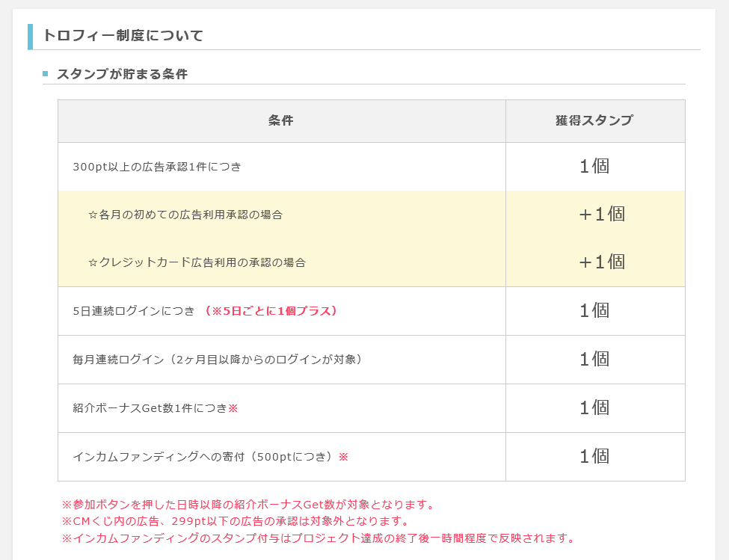729x560 pixels.
Task: Click the トロフィー制度について heading
Action: [123, 35]
